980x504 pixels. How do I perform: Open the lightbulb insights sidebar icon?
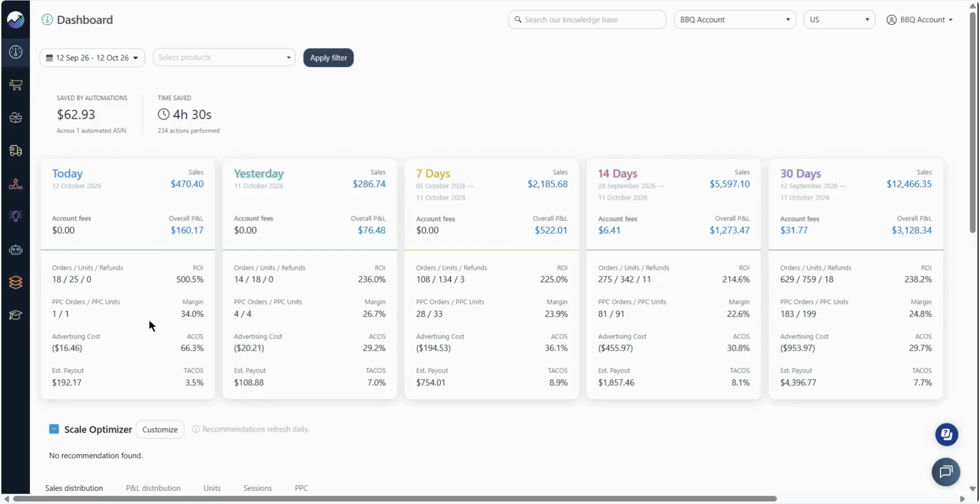(15, 216)
